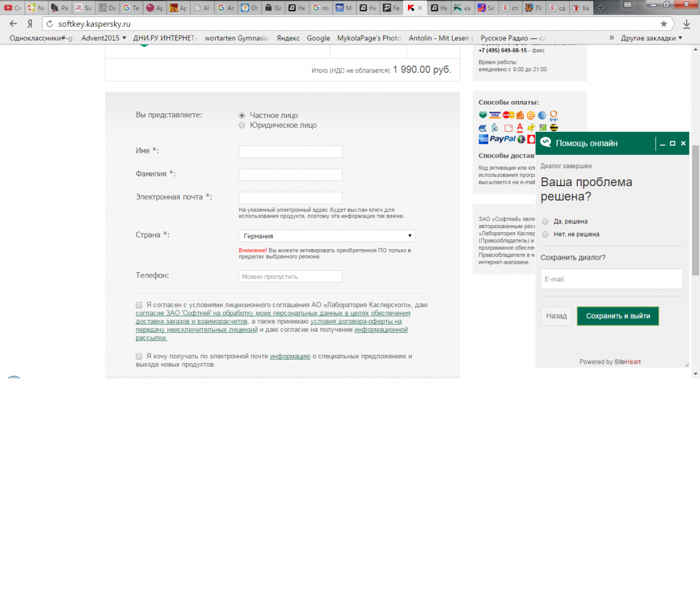Open the Другие закладки folder
Image resolution: width=700 pixels, height=604 pixels.
[x=651, y=38]
